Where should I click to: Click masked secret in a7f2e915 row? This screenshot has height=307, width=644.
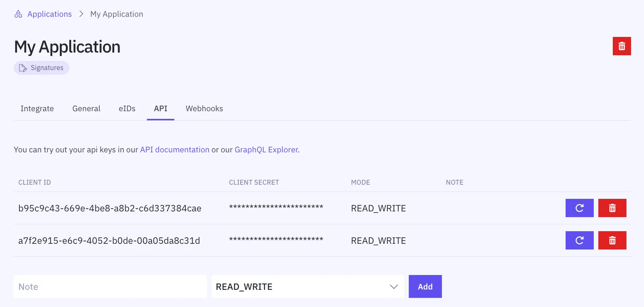(276, 240)
